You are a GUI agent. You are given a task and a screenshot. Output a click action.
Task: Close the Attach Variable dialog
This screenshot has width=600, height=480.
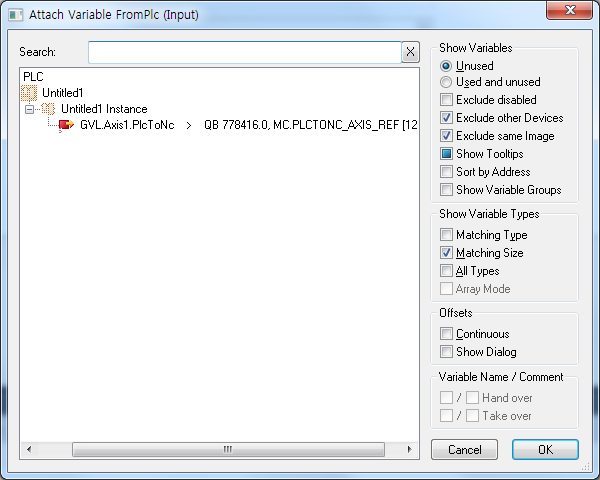[569, 10]
